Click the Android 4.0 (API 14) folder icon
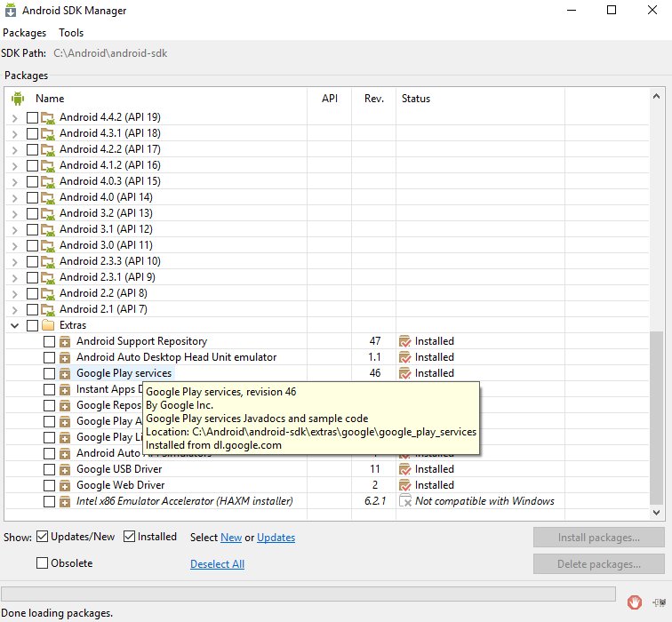 (x=48, y=197)
